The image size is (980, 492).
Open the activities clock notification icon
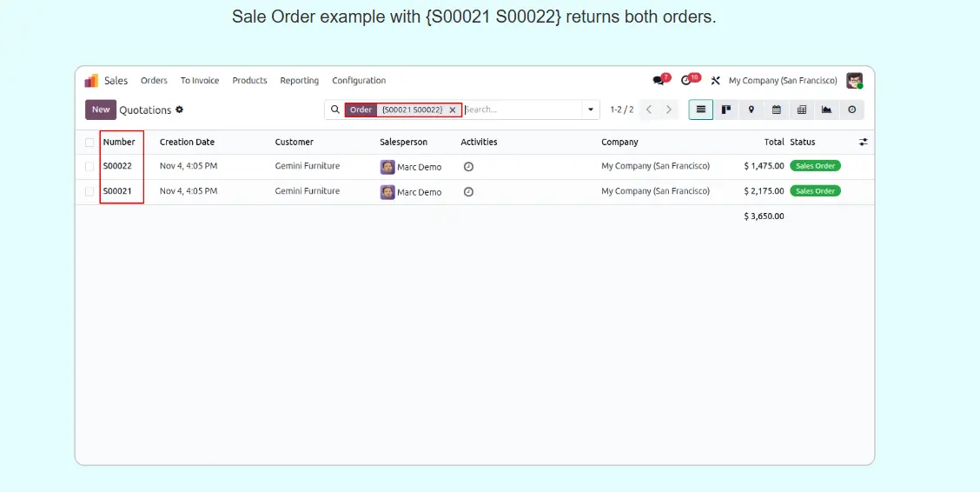click(x=686, y=81)
